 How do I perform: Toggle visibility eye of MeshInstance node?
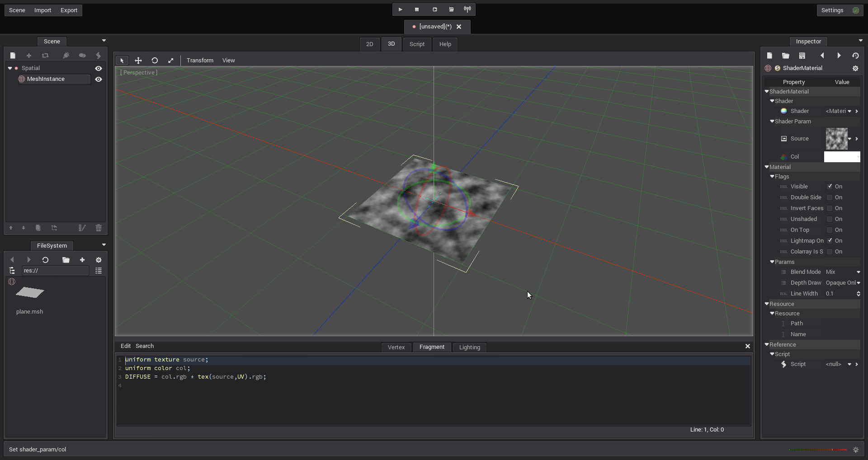click(99, 79)
